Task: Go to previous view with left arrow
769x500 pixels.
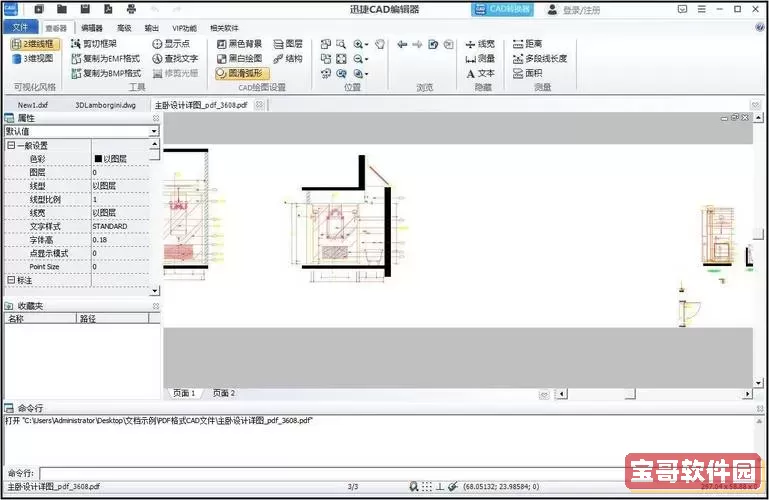Action: 402,44
